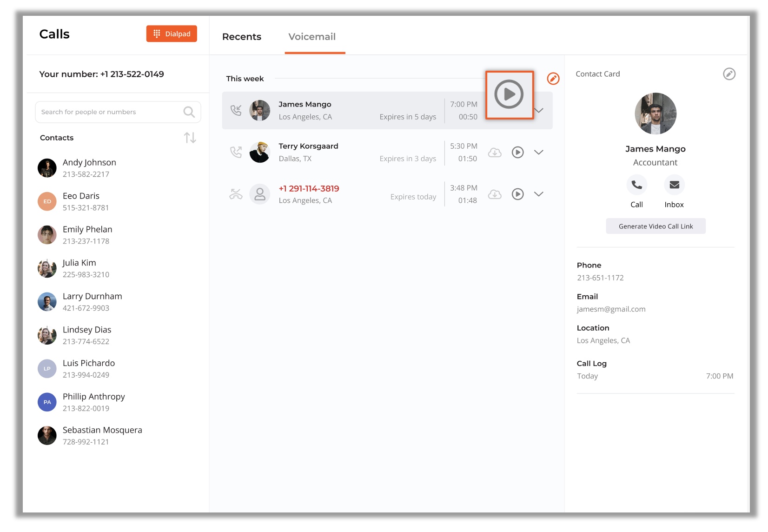The image size is (768, 532).
Task: Click phone number 213-651-1172
Action: (x=600, y=278)
